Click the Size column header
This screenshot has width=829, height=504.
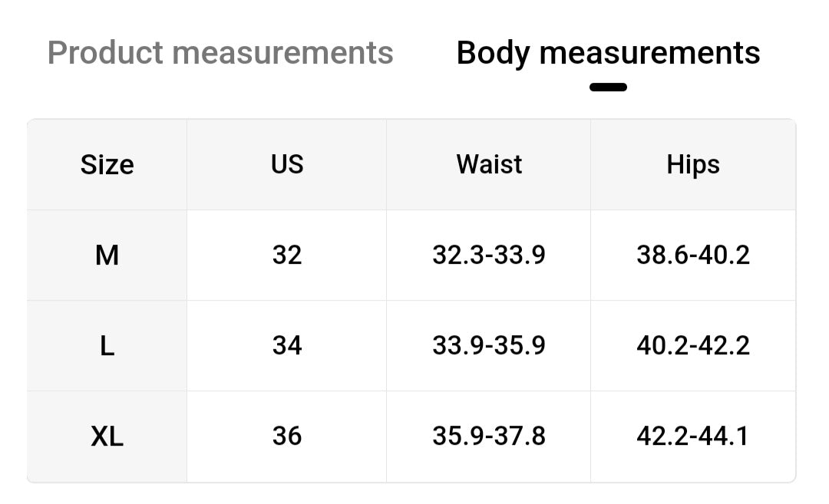pyautogui.click(x=107, y=164)
